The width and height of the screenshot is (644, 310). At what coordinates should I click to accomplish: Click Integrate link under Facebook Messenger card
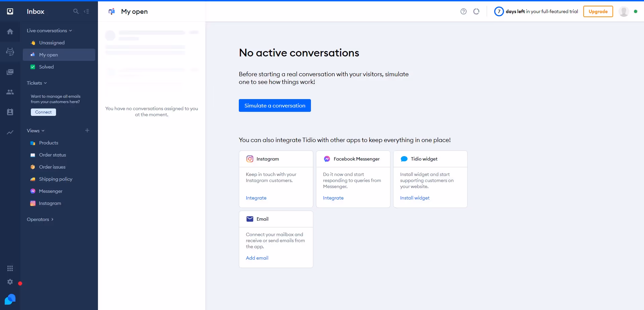click(x=333, y=198)
